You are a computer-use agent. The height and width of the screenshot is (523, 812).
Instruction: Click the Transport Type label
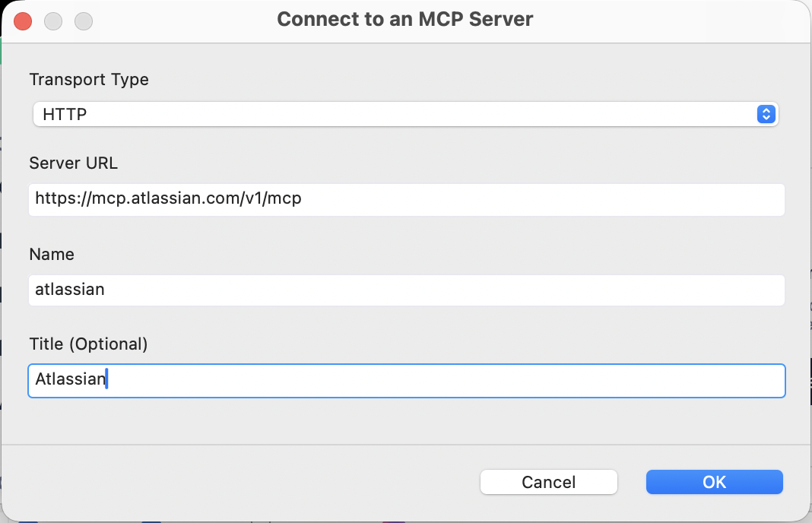click(89, 80)
